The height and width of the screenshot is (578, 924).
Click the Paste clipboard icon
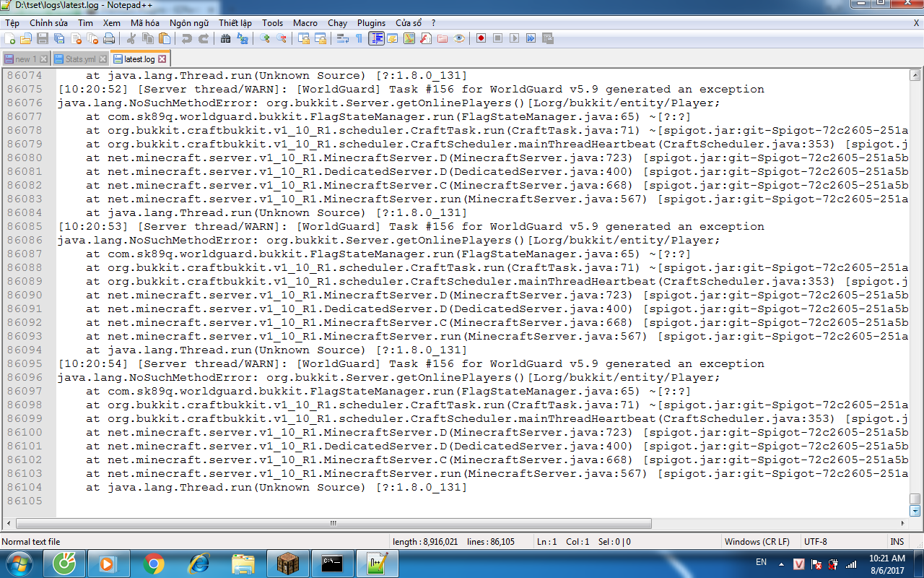(x=165, y=38)
